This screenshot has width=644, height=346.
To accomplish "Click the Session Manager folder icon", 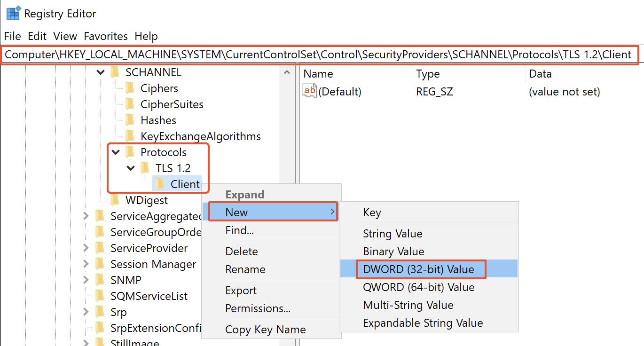I will tap(100, 264).
